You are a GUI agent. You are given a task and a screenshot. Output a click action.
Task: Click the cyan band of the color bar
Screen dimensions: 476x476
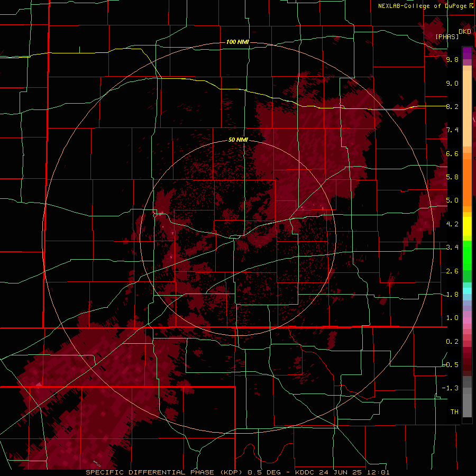click(467, 291)
